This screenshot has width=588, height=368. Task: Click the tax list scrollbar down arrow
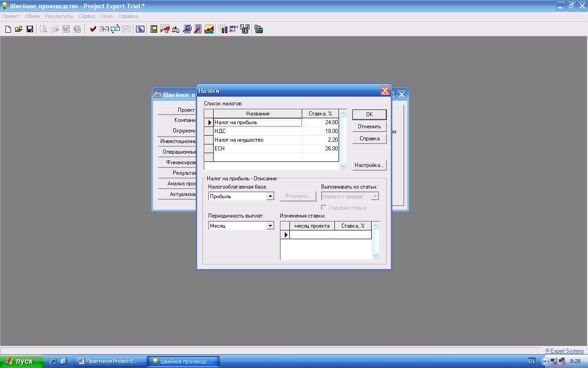343,166
